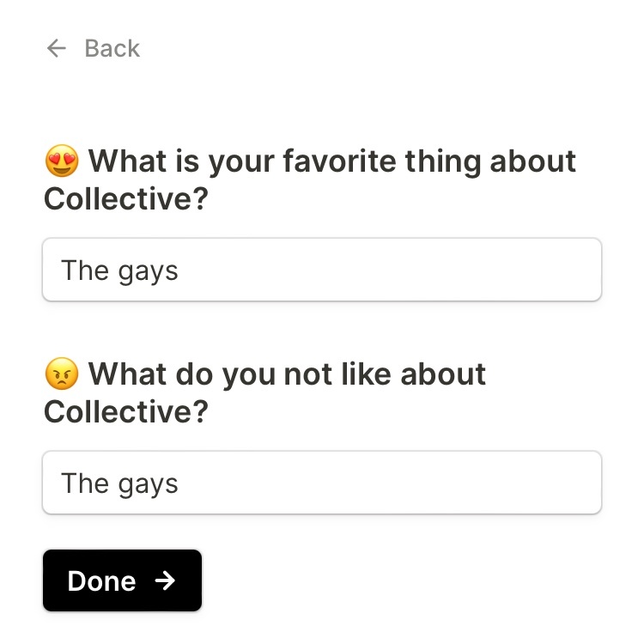Click the heart-eyes emoji icon
Image resolution: width=644 pixels, height=644 pixels.
(62, 161)
